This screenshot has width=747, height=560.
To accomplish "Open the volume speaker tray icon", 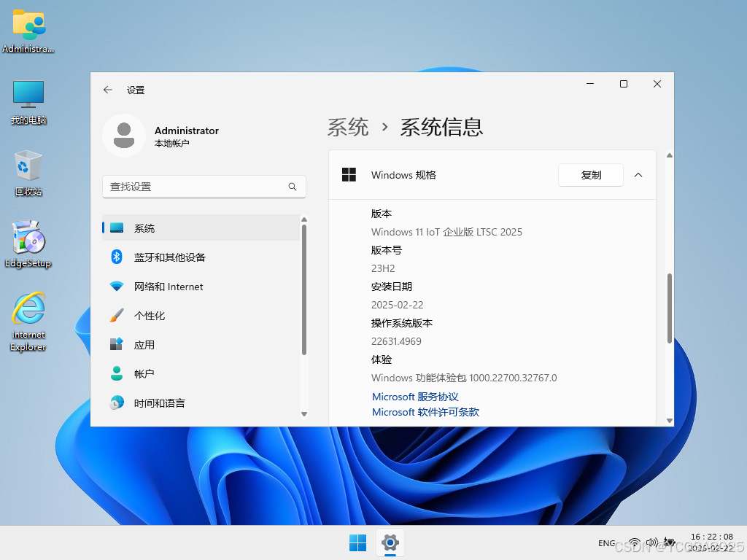I will click(651, 542).
